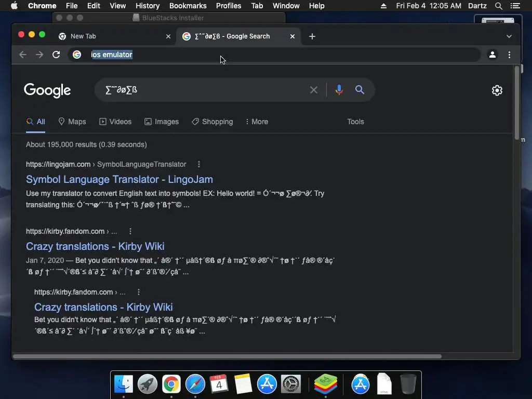
Task: Open Finder from the Dock
Action: coord(124,384)
